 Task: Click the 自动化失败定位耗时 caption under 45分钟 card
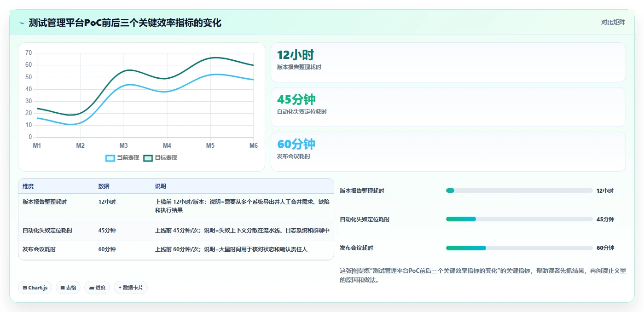302,112
